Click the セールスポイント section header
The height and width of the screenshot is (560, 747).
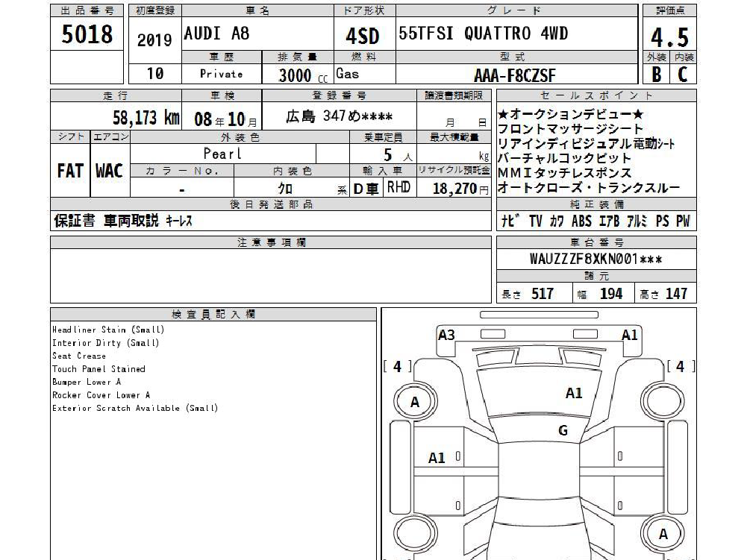(x=596, y=95)
